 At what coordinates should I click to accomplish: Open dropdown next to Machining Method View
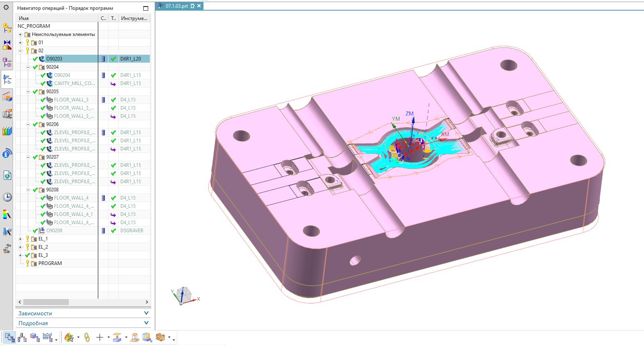point(56,339)
